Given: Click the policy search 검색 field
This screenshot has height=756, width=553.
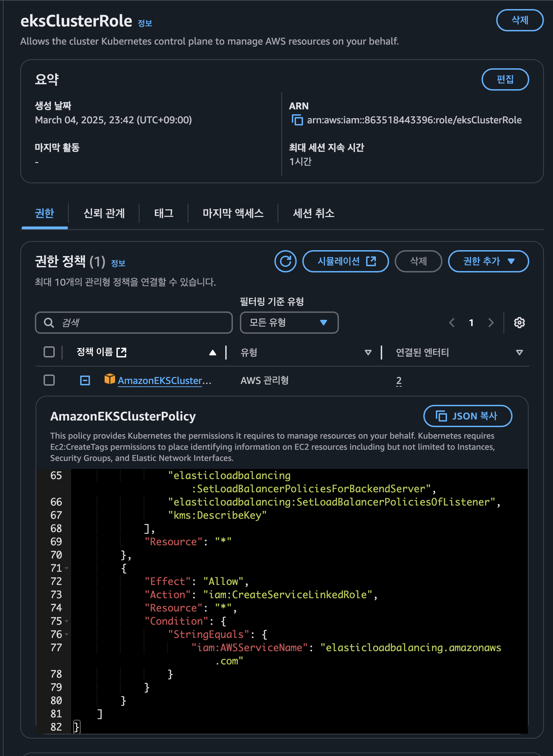Looking at the screenshot, I should click(x=134, y=323).
